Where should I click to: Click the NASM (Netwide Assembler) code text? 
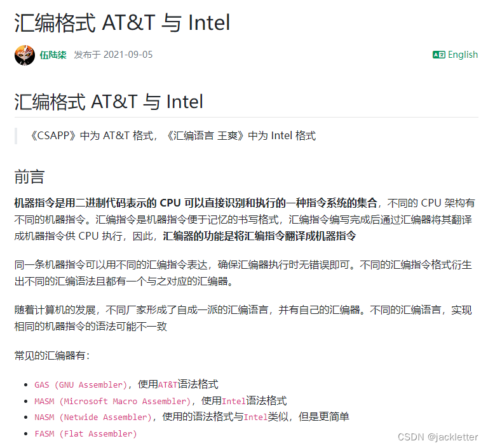click(x=93, y=417)
